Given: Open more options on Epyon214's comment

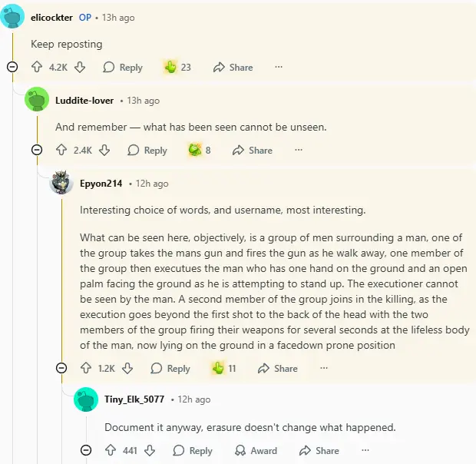Looking at the screenshot, I should tap(324, 369).
